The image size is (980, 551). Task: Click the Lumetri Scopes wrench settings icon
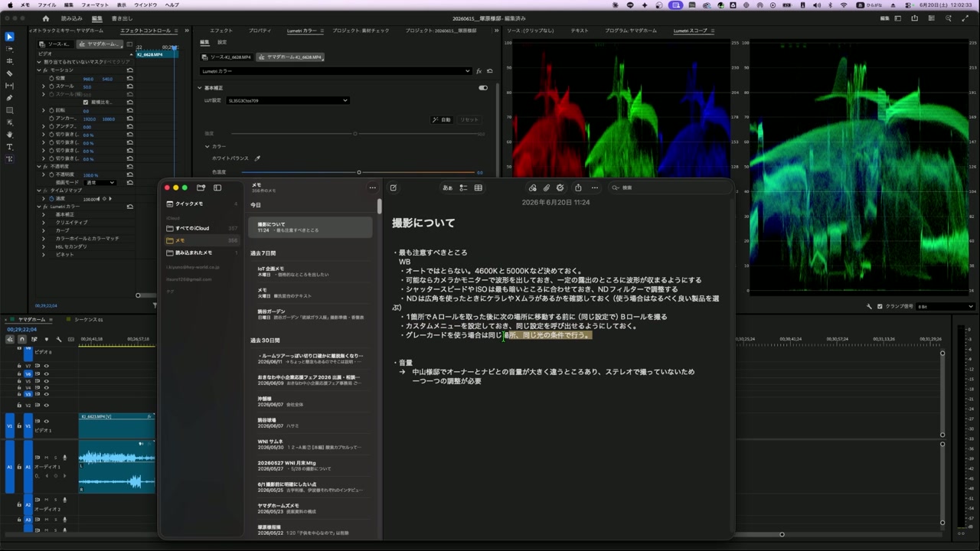point(869,306)
